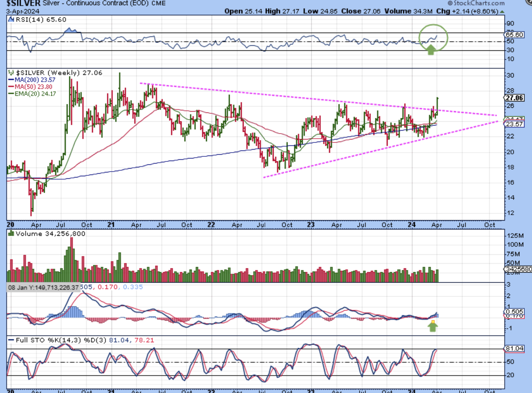Click the Chg +2.14 (+8.60%) value
The height and width of the screenshot is (393, 532).
(476, 11)
